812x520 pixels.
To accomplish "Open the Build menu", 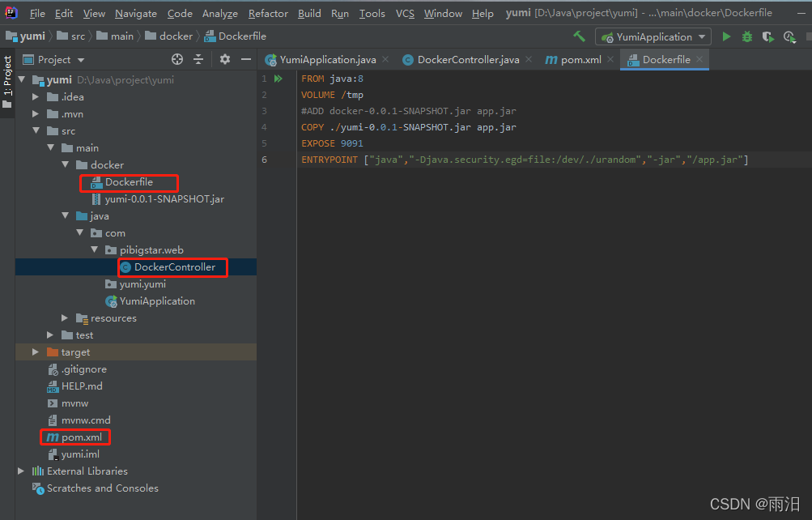I will pyautogui.click(x=309, y=14).
